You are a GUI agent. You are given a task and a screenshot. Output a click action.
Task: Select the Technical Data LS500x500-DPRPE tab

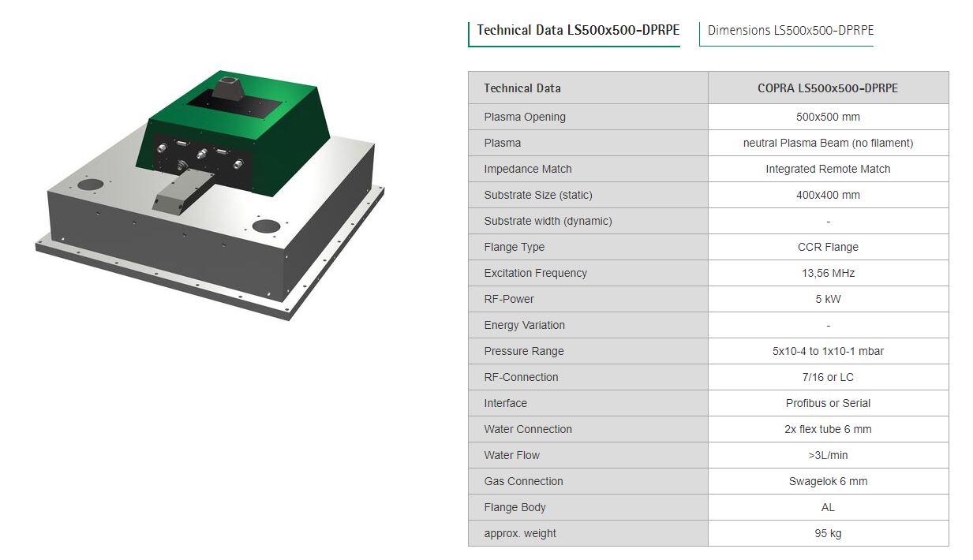click(x=578, y=31)
